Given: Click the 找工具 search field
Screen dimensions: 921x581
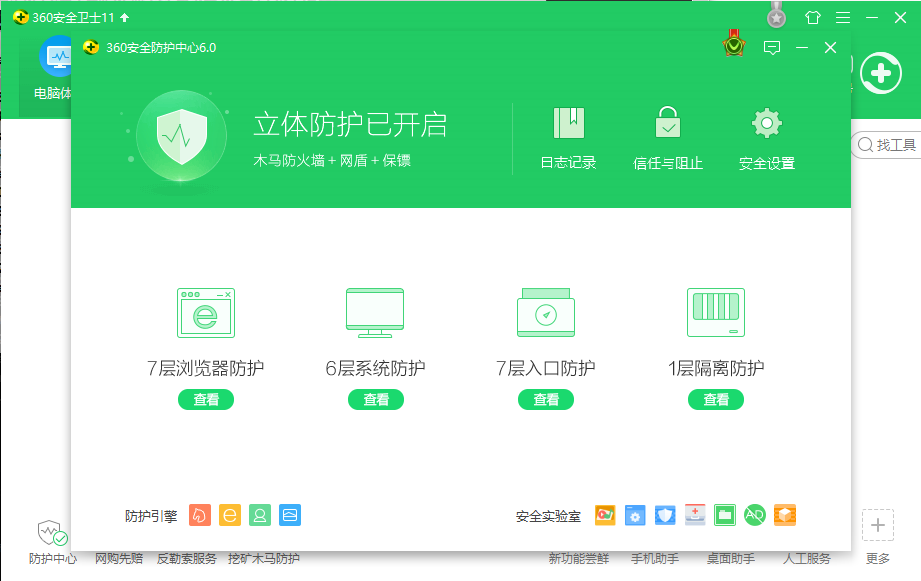Looking at the screenshot, I should pyautogui.click(x=886, y=145).
